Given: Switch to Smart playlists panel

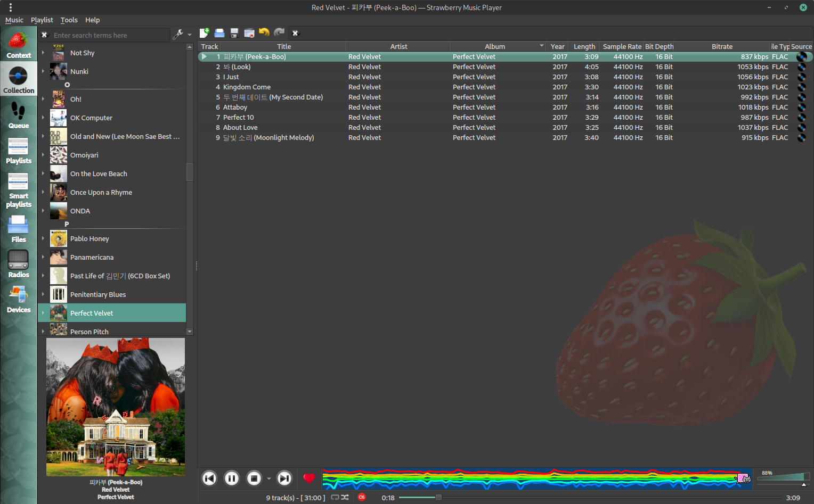Looking at the screenshot, I should click(18, 190).
